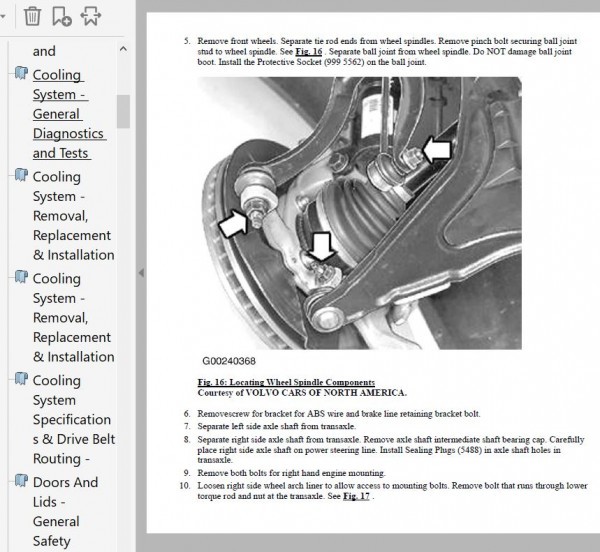This screenshot has width=600, height=552.
Task: Click the Fig. 16: Locating Wheel Spindle Components caption
Action: [286, 382]
